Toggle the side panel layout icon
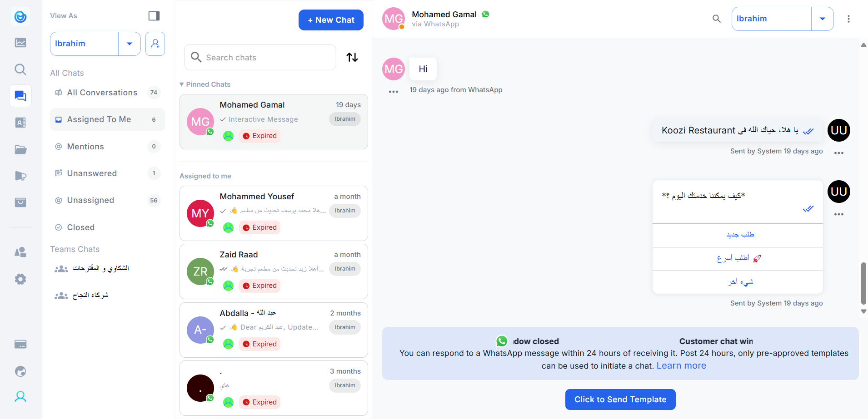The height and width of the screenshot is (419, 868). [154, 16]
